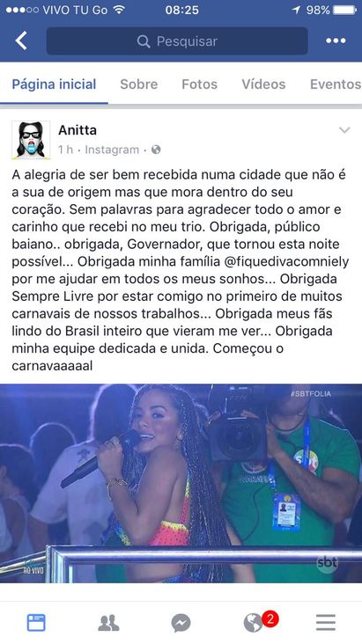The height and width of the screenshot is (644, 362).
Task: Open the hamburger menu icon
Action: coord(326,623)
